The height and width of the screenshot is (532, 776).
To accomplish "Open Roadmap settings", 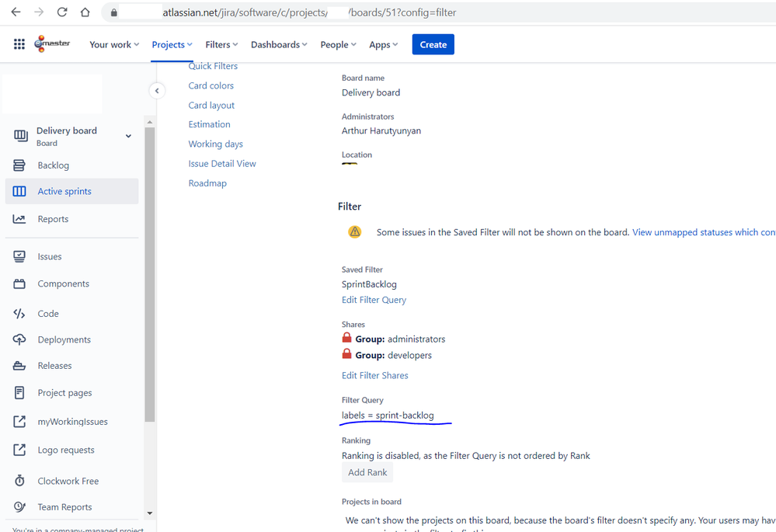I will 207,183.
